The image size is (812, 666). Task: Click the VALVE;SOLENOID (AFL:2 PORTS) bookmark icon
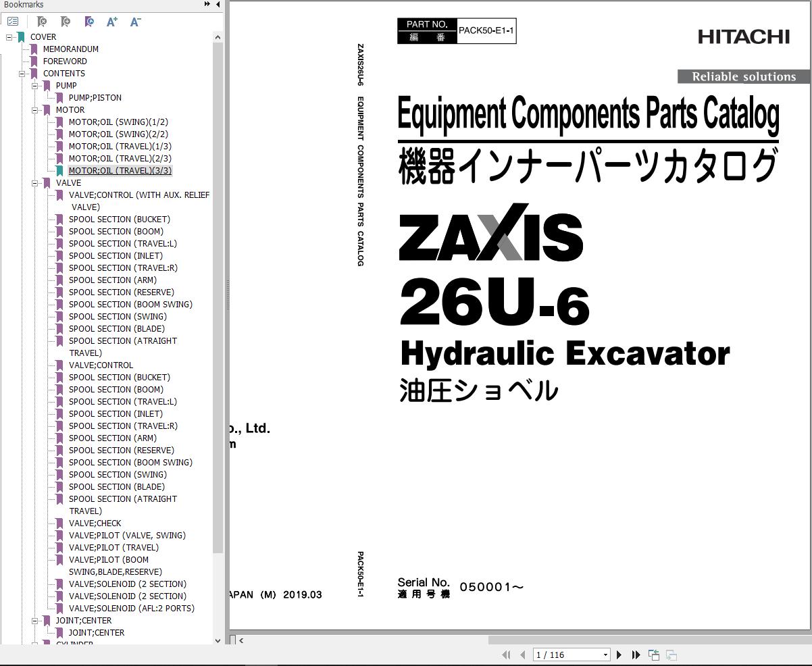click(x=59, y=609)
